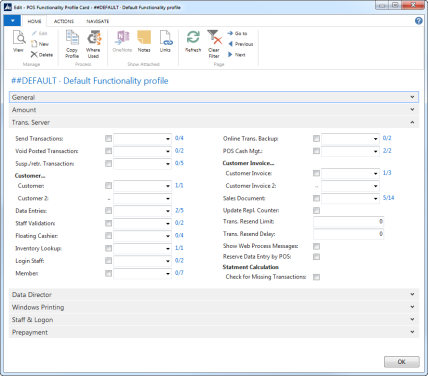
Task: Click the Clear Filter icon
Action: tap(214, 37)
